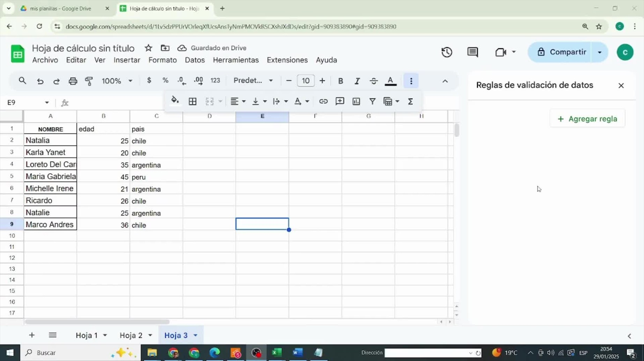
Task: Toggle strikethrough formatting
Action: pos(373,81)
